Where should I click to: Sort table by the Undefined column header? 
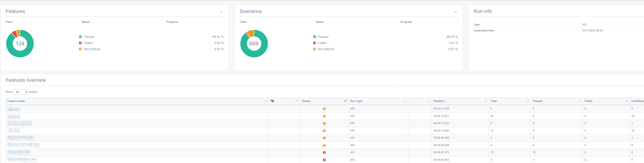[637, 101]
